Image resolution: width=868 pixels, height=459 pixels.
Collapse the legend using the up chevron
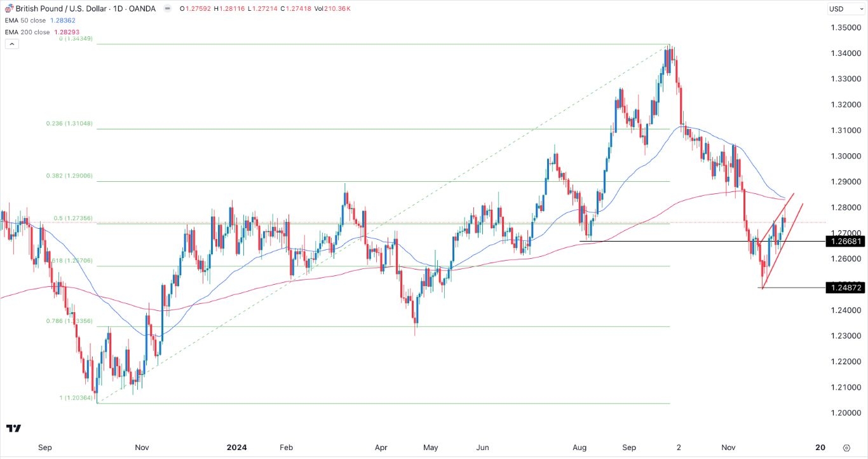point(11,43)
